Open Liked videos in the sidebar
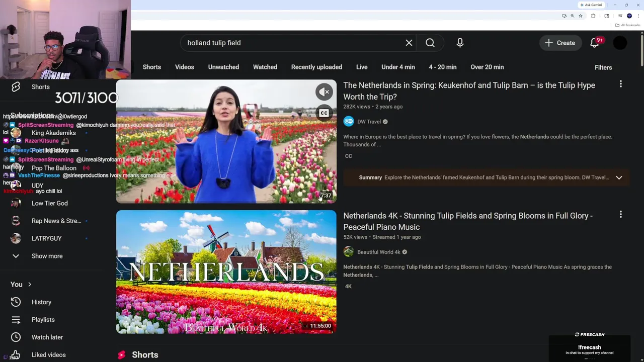 tap(48, 355)
